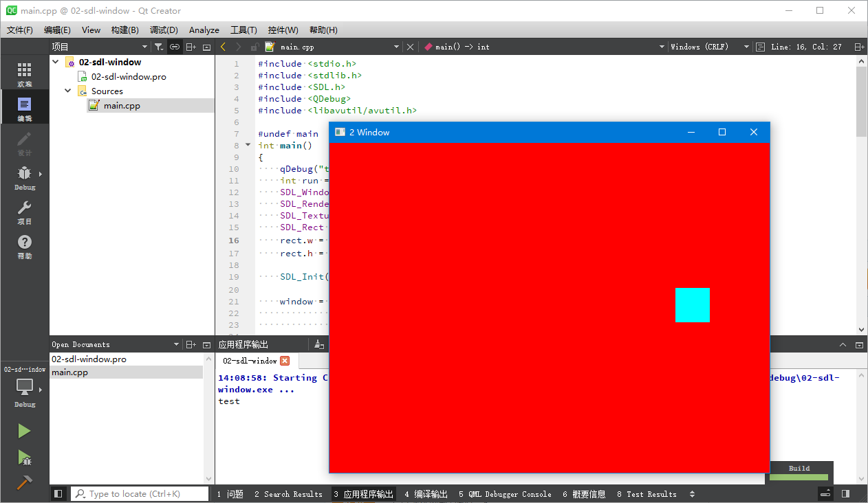The height and width of the screenshot is (503, 868).
Task: Open the 帮助(H) menu
Action: [x=323, y=30]
